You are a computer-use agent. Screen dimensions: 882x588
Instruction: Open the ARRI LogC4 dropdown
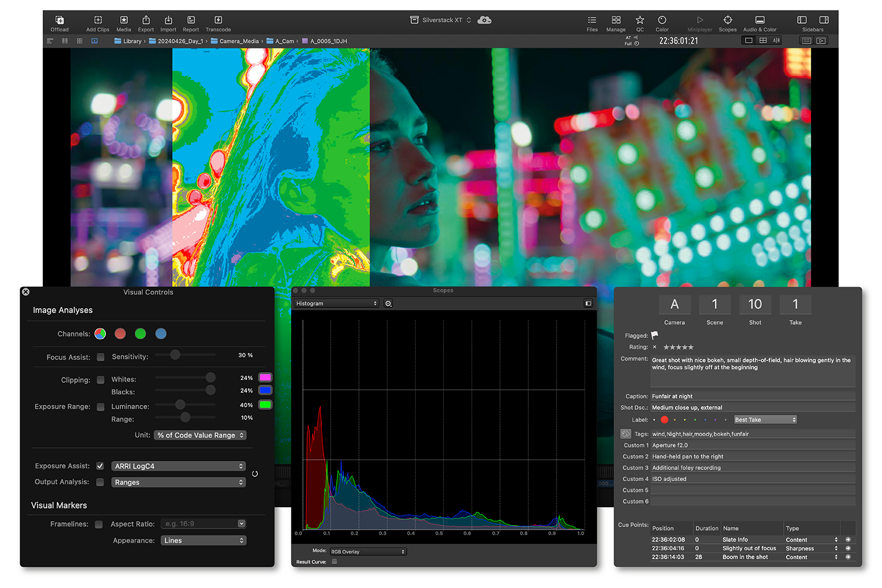pos(178,466)
